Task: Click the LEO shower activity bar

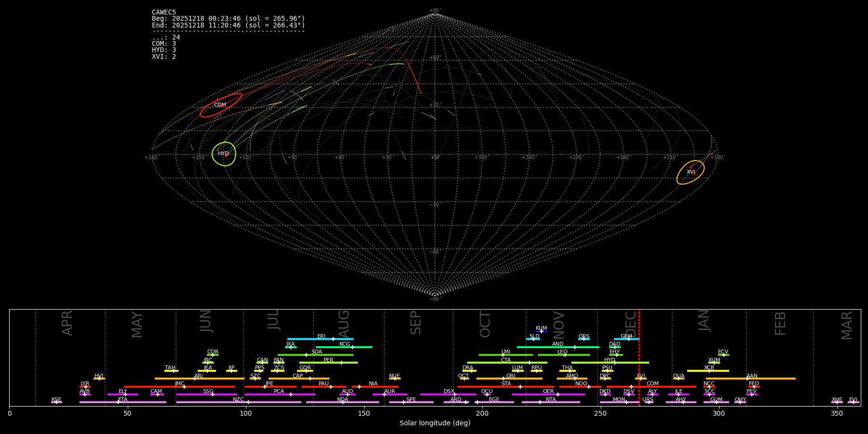Action: (563, 355)
